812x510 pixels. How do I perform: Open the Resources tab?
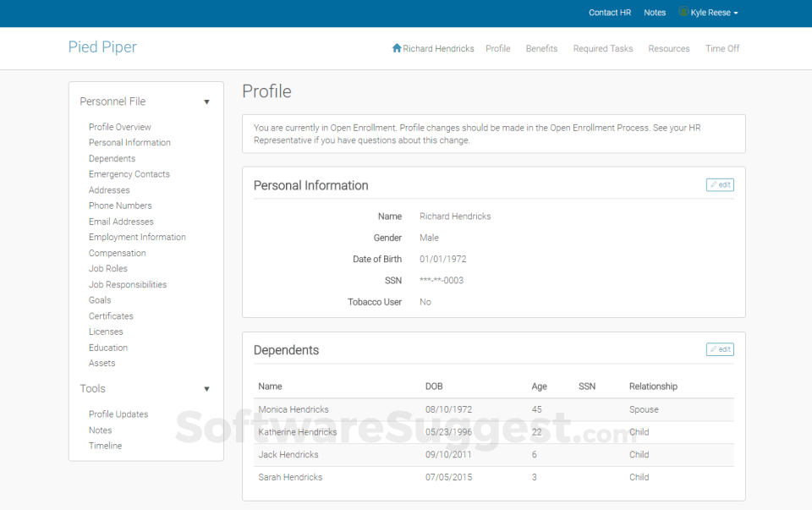point(668,48)
